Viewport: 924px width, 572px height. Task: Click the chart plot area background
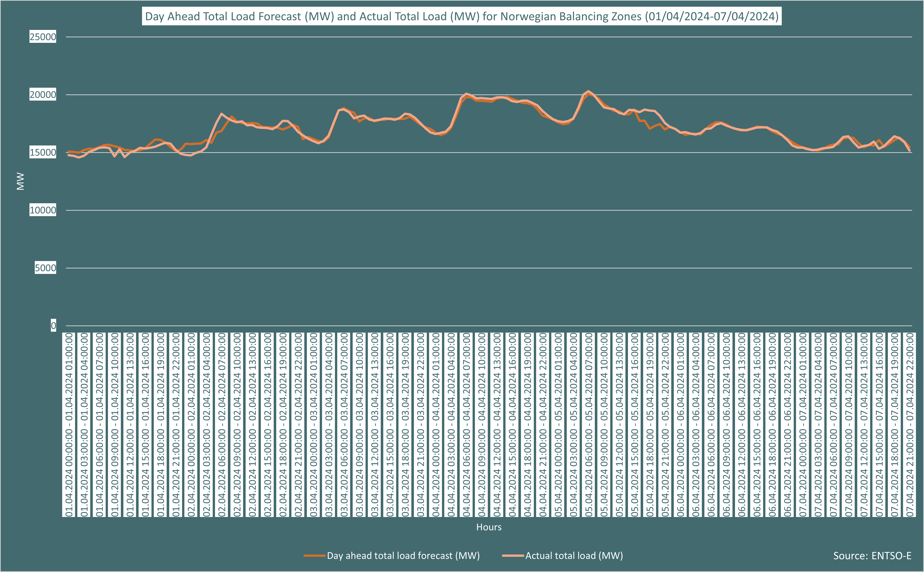pyautogui.click(x=454, y=246)
